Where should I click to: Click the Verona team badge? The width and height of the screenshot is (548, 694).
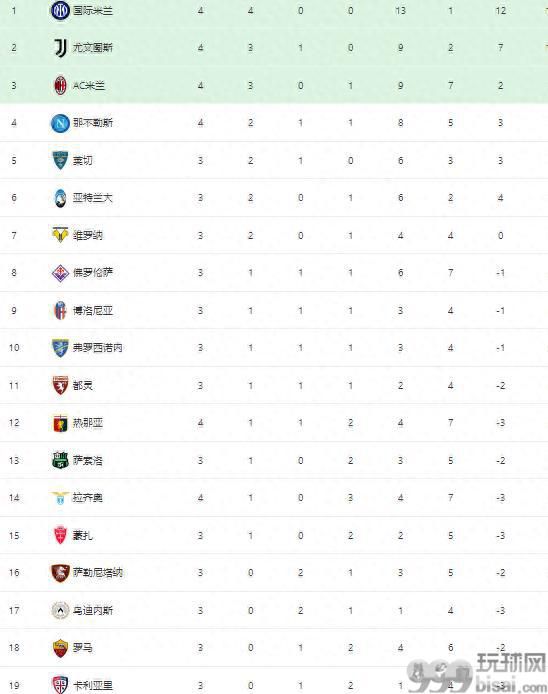[x=60, y=235]
